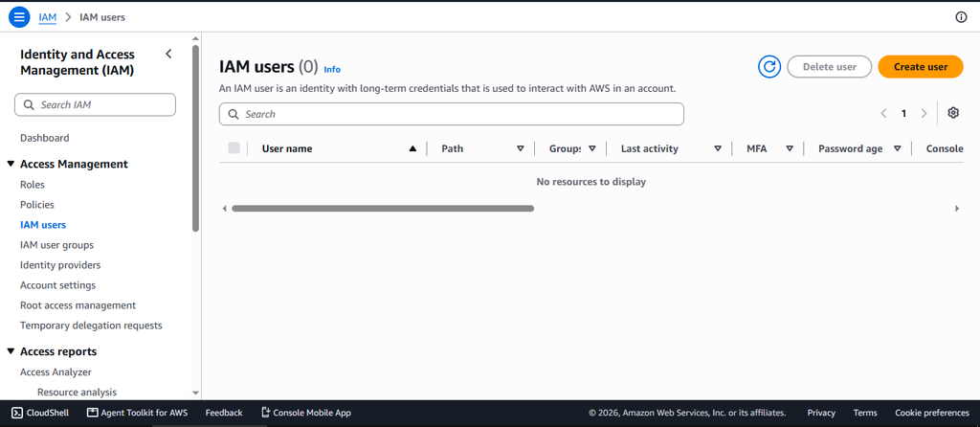Image resolution: width=980 pixels, height=427 pixels.
Task: Go to IAM user groups page
Action: coord(56,245)
